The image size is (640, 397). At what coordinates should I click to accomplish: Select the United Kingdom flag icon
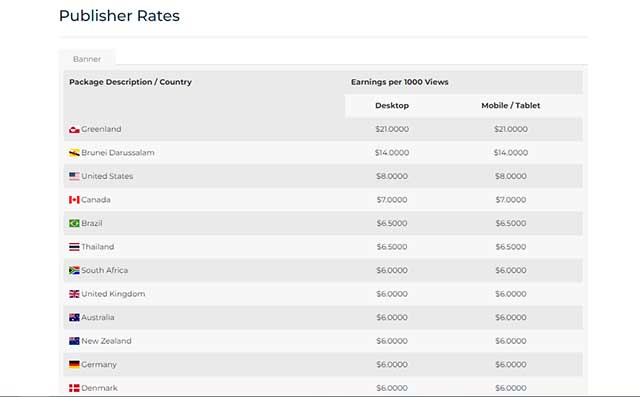coord(74,294)
